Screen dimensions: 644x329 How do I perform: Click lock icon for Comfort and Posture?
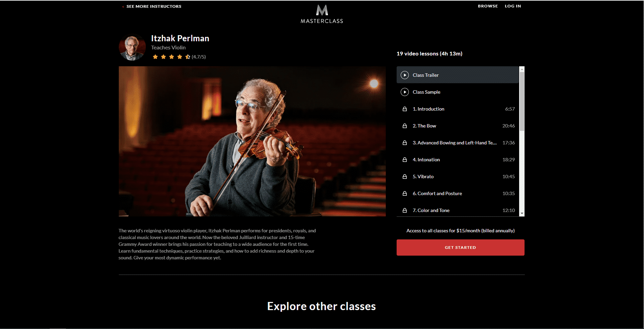coord(404,193)
